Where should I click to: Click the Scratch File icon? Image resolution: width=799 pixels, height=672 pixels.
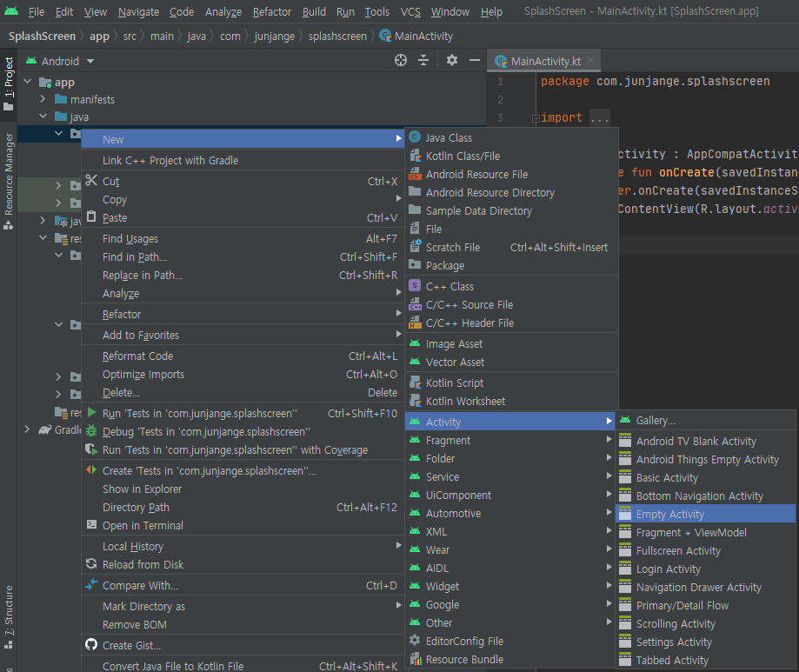[x=416, y=246]
